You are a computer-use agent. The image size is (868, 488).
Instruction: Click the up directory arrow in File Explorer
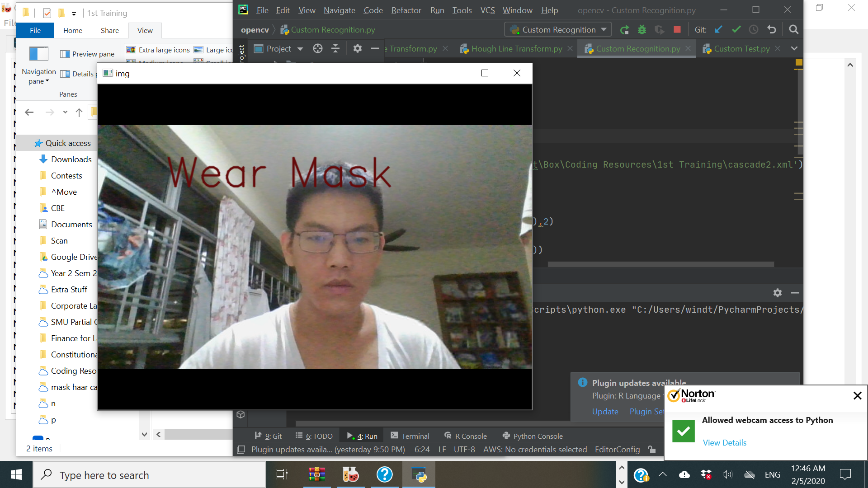[x=79, y=113]
